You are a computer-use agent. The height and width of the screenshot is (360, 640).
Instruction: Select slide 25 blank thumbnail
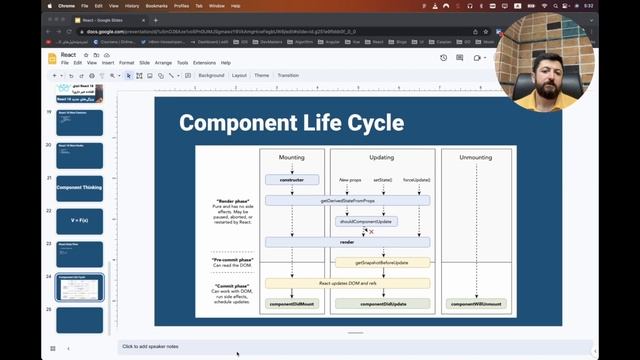pyautogui.click(x=80, y=320)
